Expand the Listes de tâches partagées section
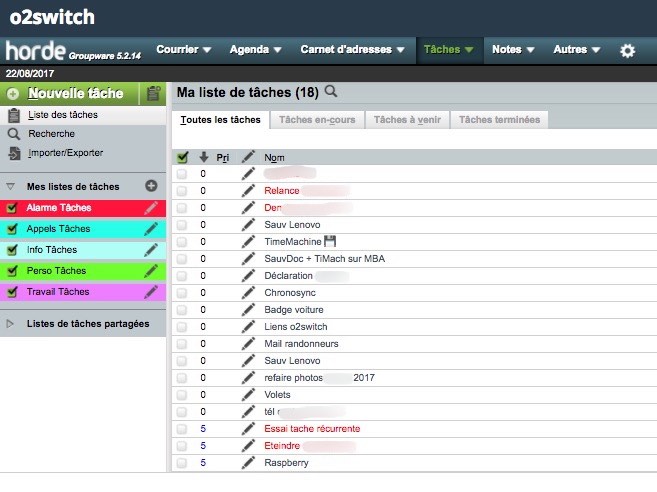The image size is (657, 492). click(11, 324)
